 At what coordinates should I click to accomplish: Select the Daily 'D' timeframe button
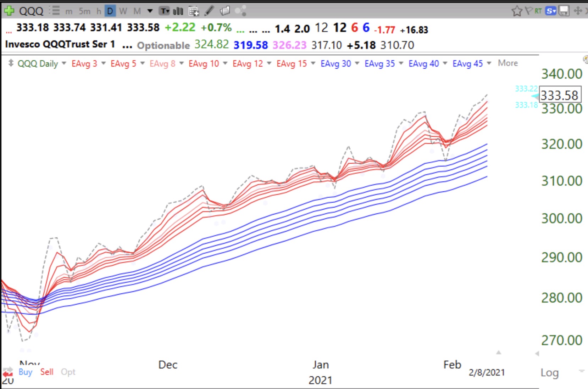(x=110, y=11)
